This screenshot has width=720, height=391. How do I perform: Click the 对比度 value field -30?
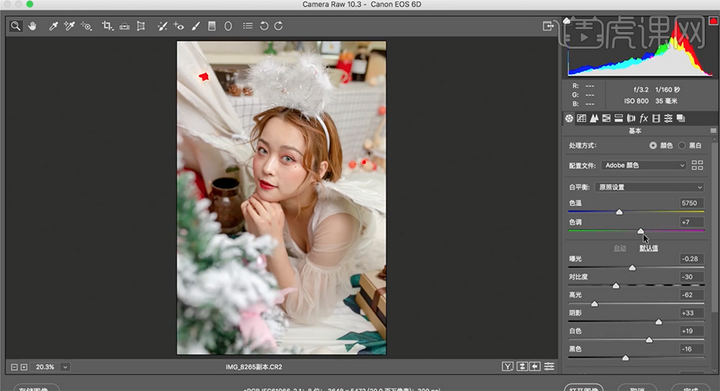691,277
